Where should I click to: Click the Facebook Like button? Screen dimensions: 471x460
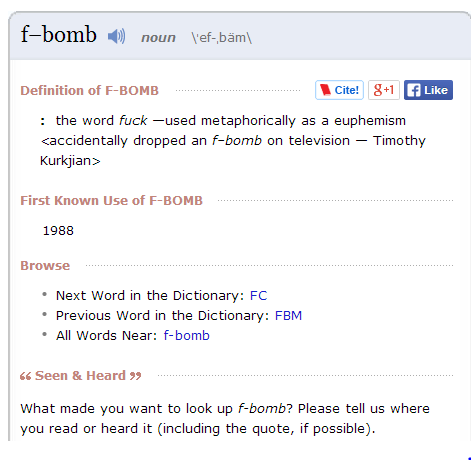(428, 90)
